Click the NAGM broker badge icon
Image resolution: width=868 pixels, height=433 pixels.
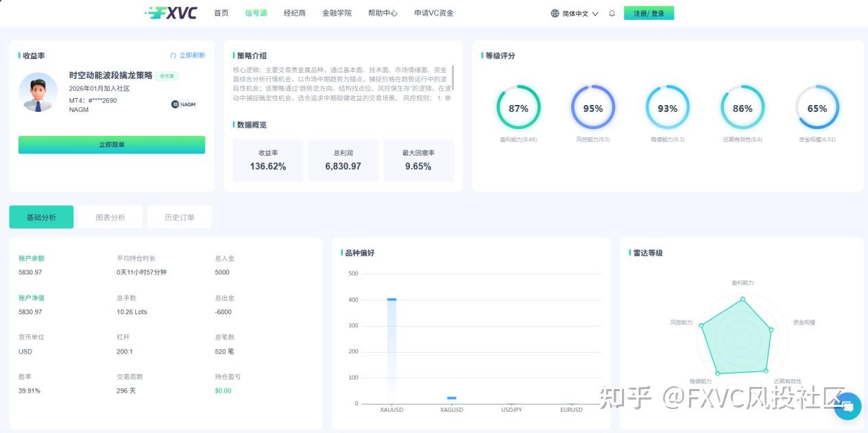click(x=176, y=104)
